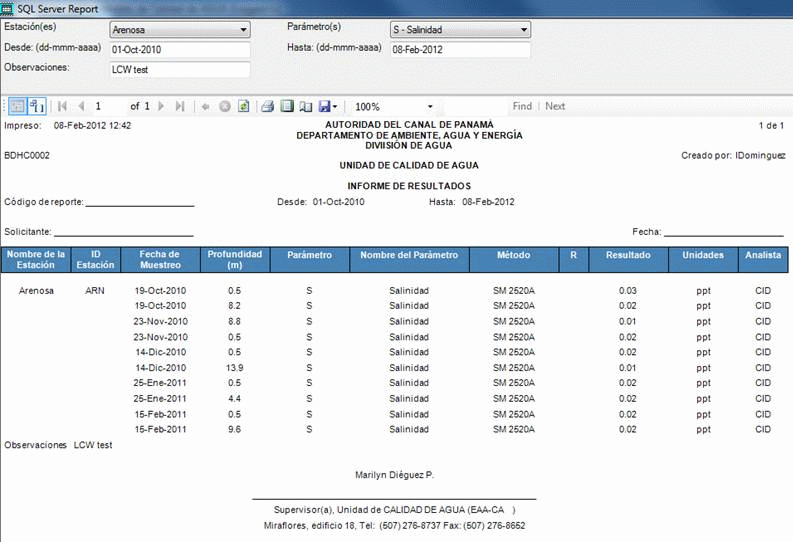This screenshot has height=542, width=793.
Task: Expand the 100% zoom dropdown
Action: [x=430, y=106]
